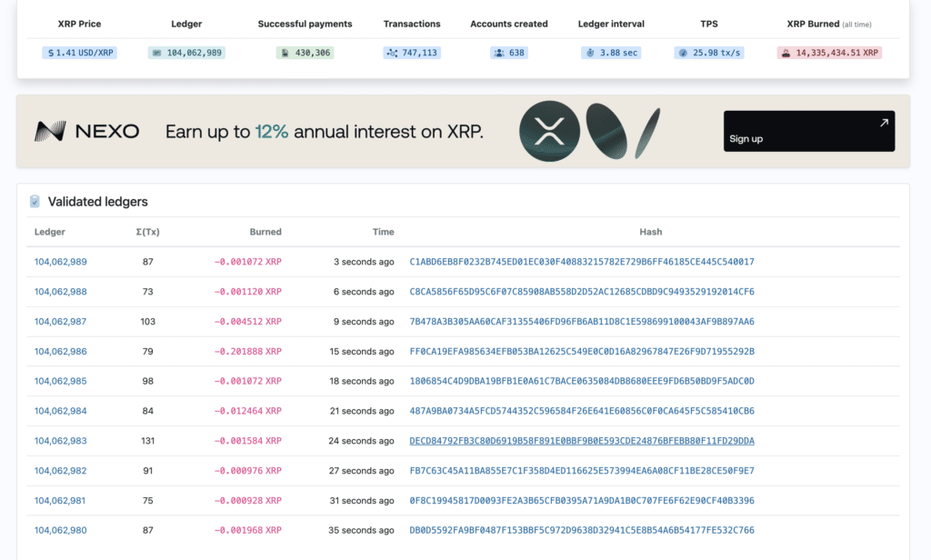Image resolution: width=931 pixels, height=560 pixels.
Task: Click the clipboard icon beside Validated ledgers
Action: (x=35, y=202)
